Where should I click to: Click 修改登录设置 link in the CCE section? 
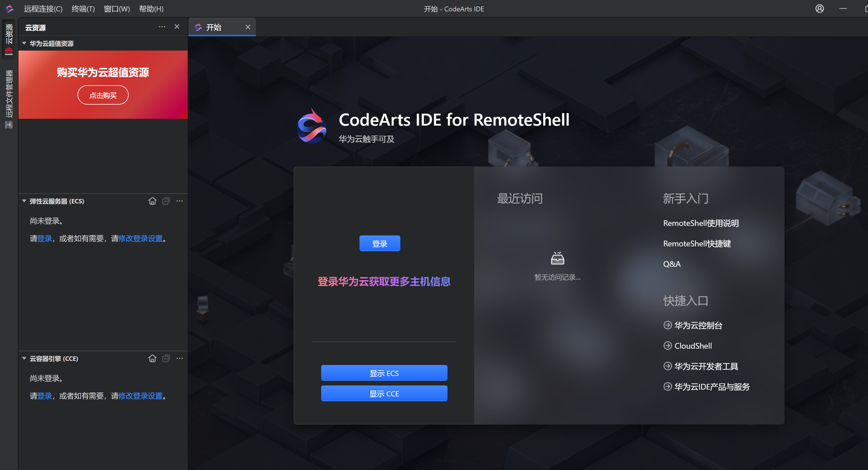pos(141,396)
